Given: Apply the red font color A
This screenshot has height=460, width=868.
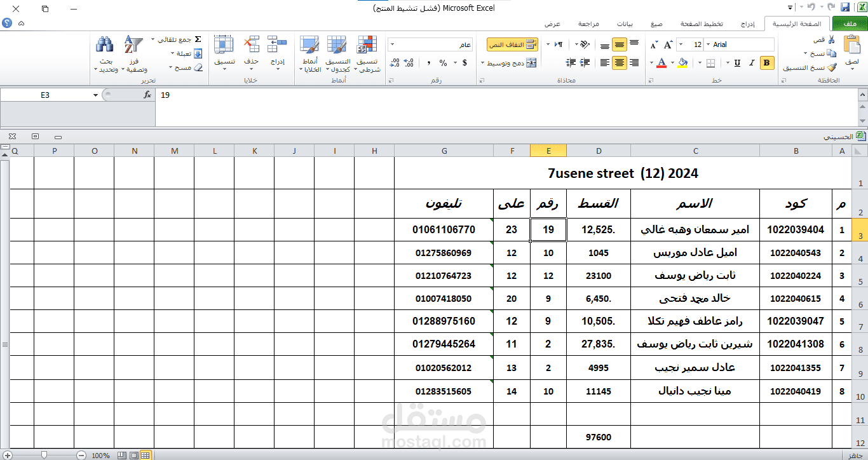Looking at the screenshot, I should (x=661, y=63).
